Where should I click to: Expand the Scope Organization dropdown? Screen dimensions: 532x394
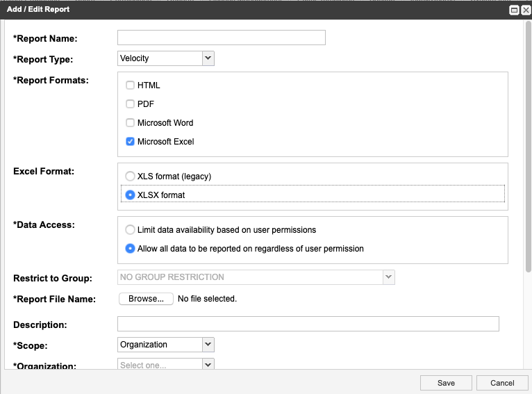[166, 344]
